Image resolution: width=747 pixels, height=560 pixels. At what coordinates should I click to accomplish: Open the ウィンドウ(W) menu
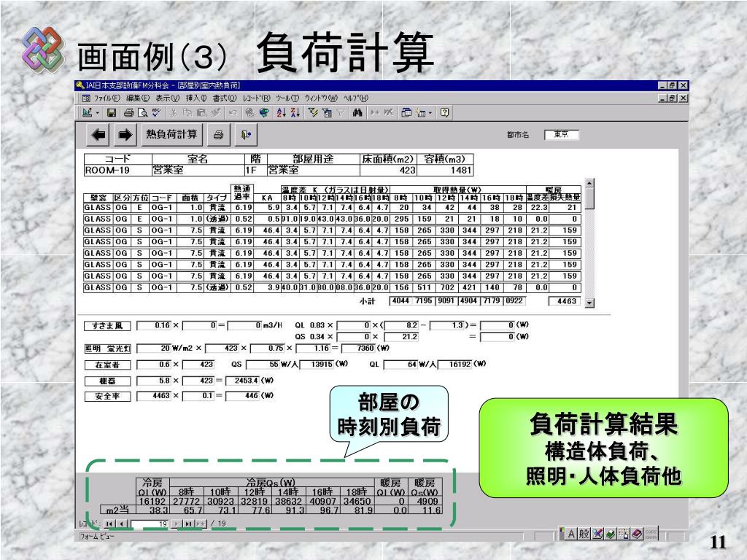click(321, 98)
